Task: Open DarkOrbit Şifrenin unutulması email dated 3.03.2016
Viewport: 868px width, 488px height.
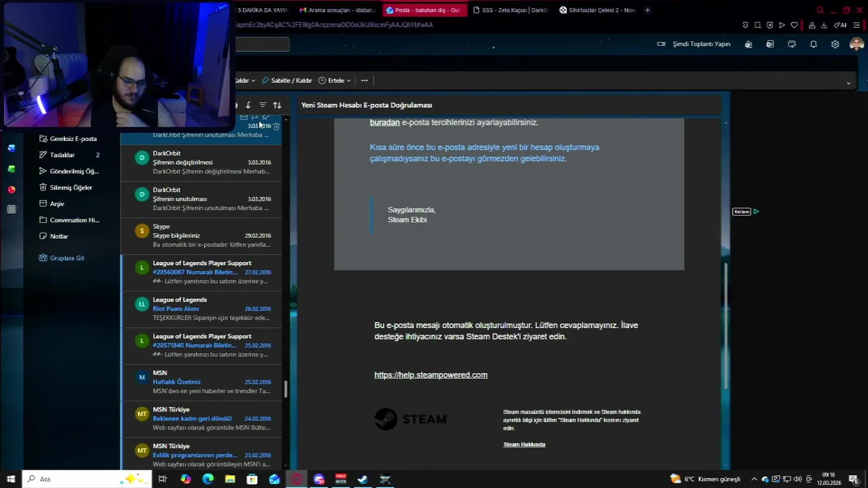Action: (x=201, y=199)
